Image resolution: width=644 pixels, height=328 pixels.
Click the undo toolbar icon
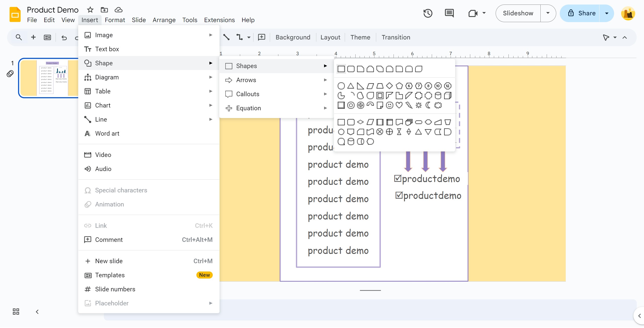[x=64, y=37]
